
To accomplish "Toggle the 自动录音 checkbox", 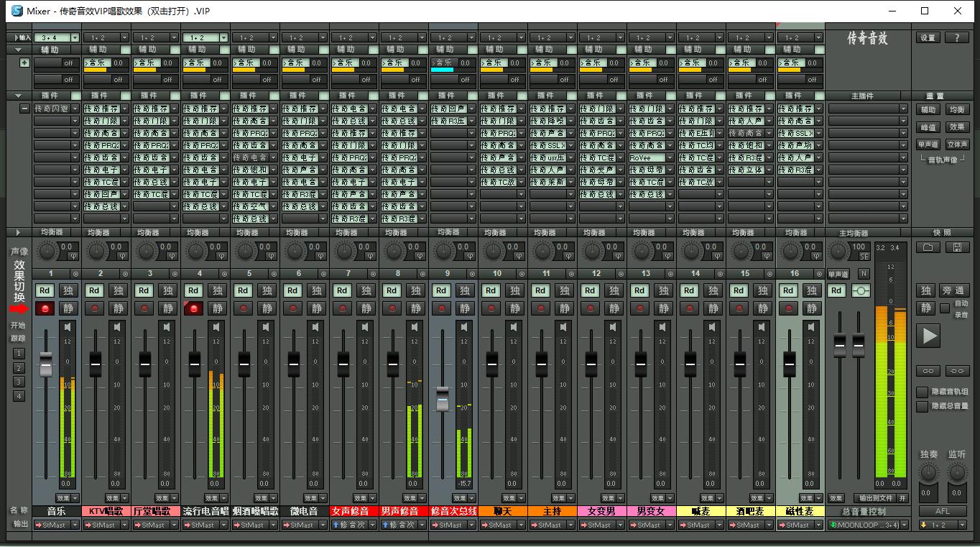I will coord(945,308).
